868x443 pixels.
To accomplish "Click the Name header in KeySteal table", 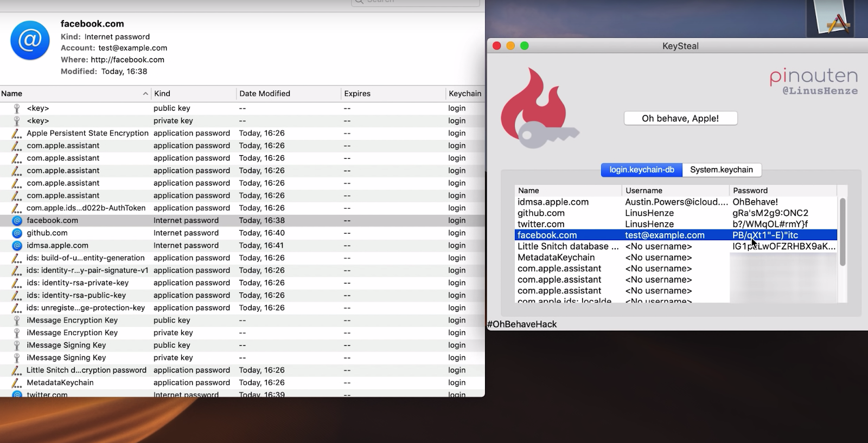I will click(568, 191).
